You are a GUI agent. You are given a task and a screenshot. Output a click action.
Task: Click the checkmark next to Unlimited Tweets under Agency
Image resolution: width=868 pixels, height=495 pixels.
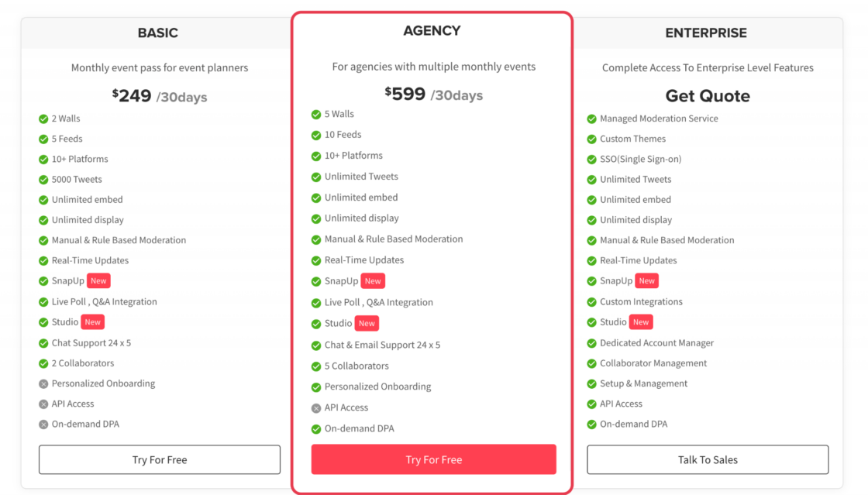point(316,177)
